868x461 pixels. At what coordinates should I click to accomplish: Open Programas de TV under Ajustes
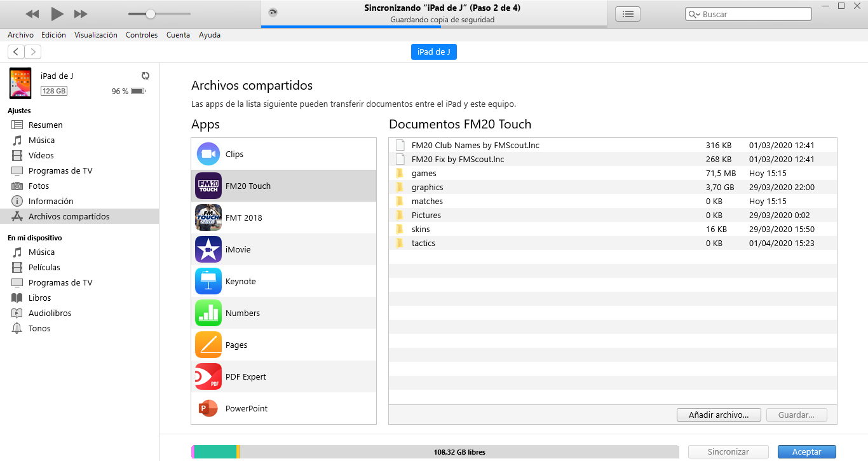coord(79,170)
